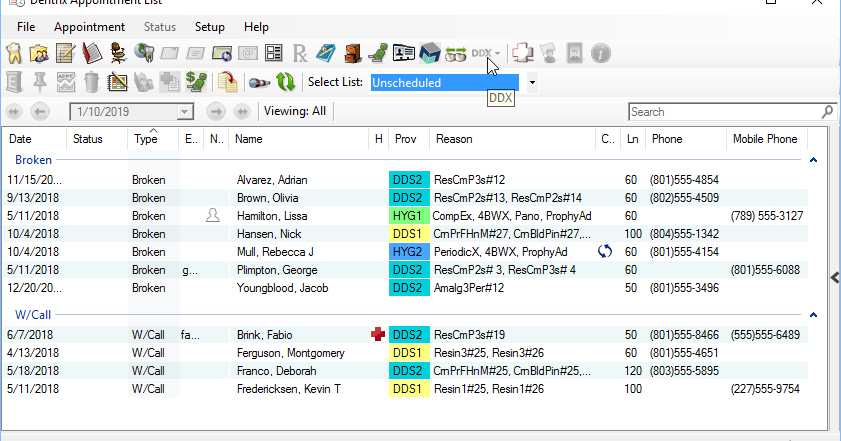
Task: Click the Unscheduled list selection box
Action: [445, 83]
